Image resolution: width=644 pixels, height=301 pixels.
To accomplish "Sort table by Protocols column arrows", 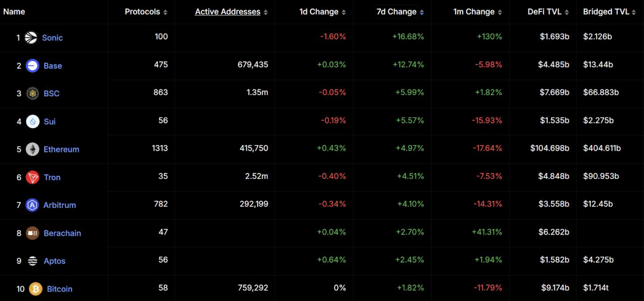I will click(165, 13).
